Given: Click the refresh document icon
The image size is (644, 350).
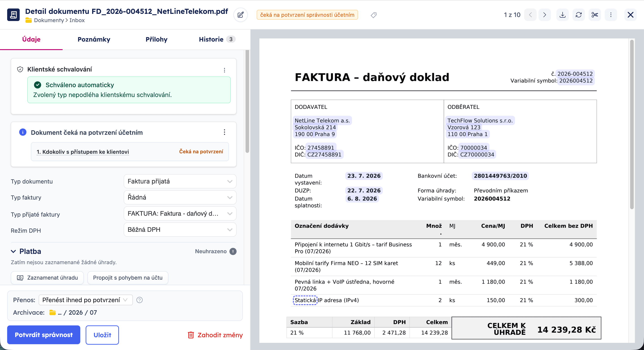Looking at the screenshot, I should point(578,15).
